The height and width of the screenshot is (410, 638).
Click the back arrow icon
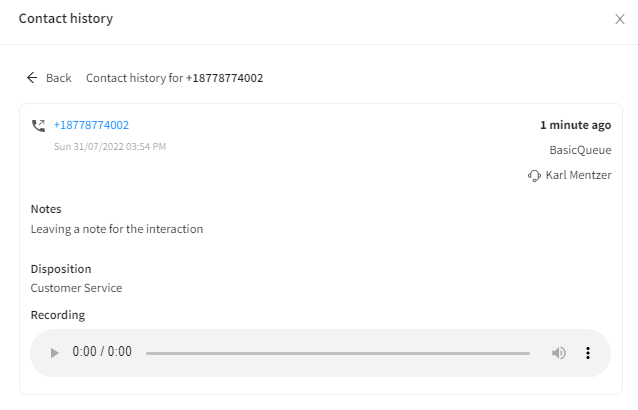[x=32, y=78]
